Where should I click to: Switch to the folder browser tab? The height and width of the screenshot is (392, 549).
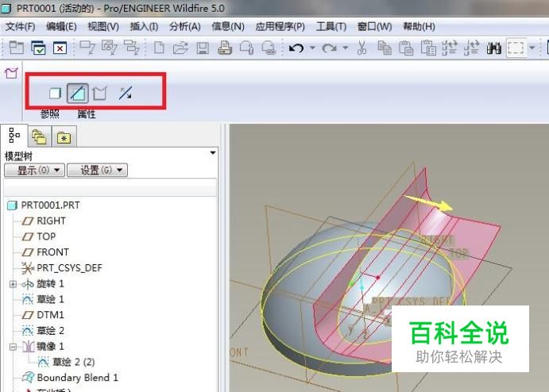coord(39,136)
